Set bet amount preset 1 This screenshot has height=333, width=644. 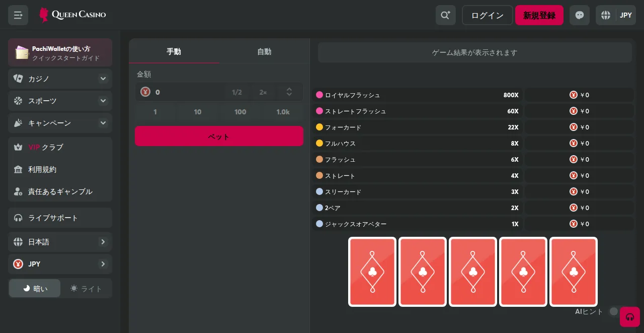click(x=155, y=112)
